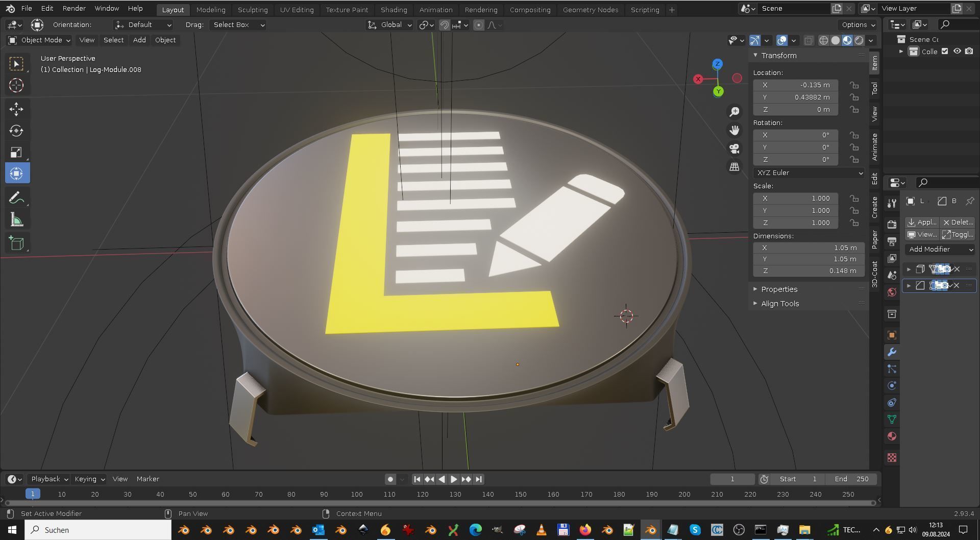Open the viewport Add menu
Viewport: 980px width, 540px height.
click(139, 40)
